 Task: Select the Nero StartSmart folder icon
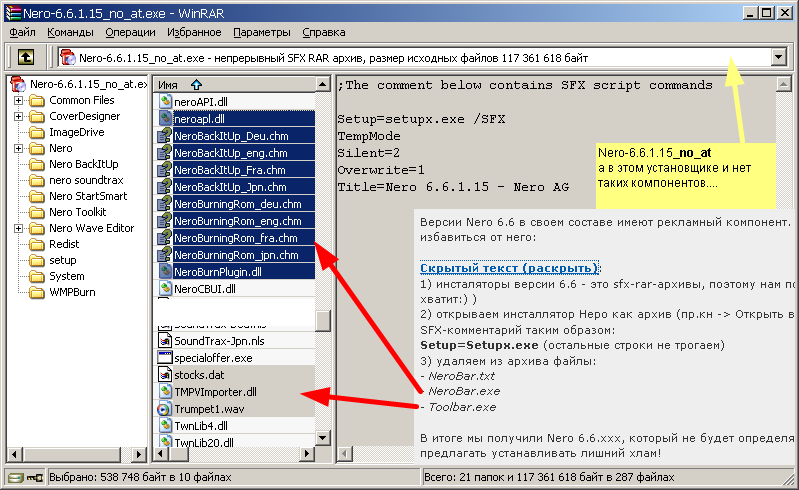point(37,196)
